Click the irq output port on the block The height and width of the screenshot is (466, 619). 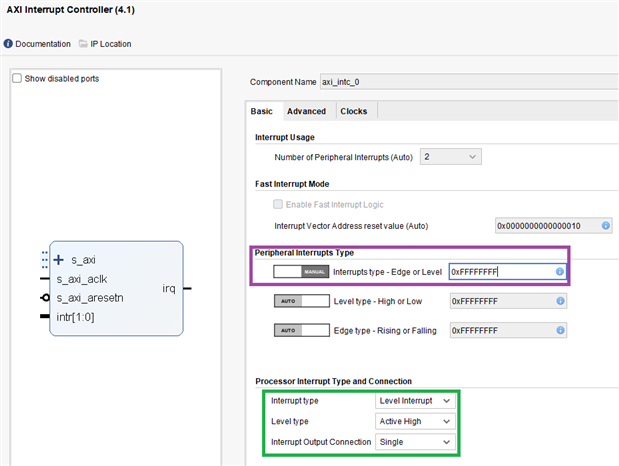pos(186,288)
